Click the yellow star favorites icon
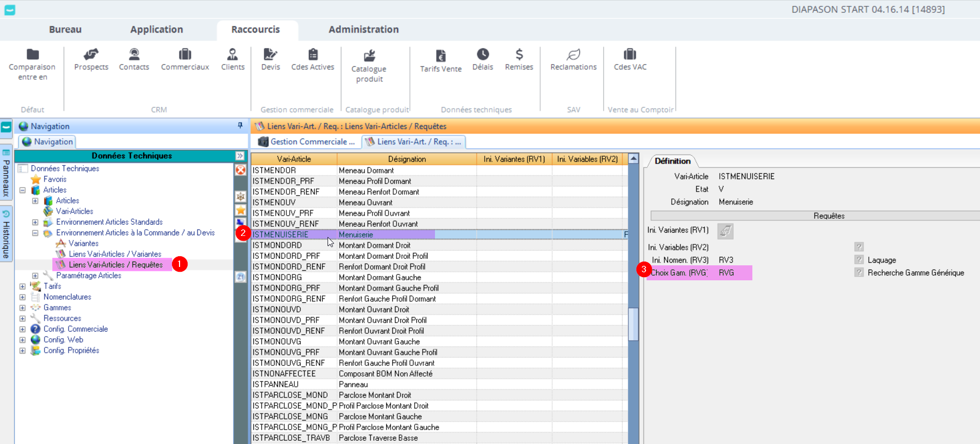Viewport: 980px width, 444px height. 241,210
